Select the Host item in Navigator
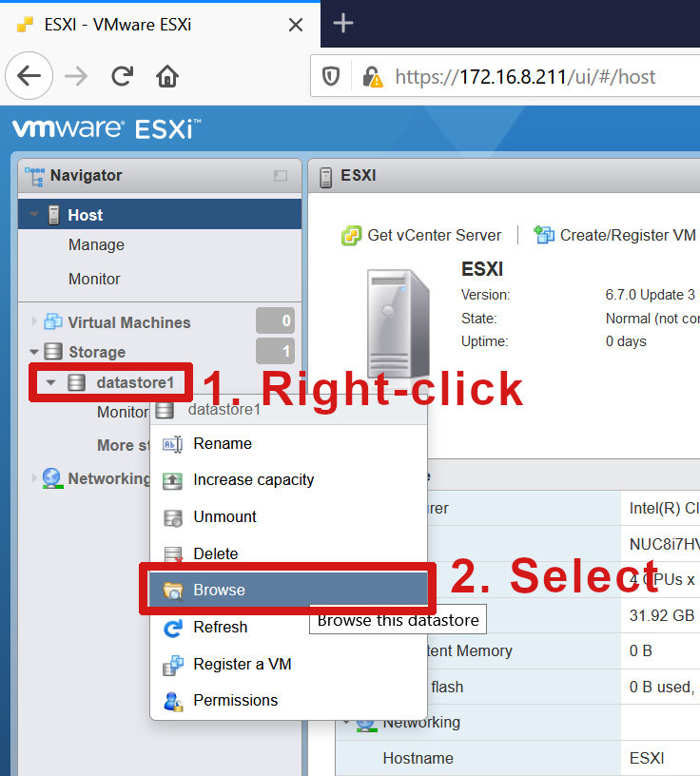 [x=160, y=214]
